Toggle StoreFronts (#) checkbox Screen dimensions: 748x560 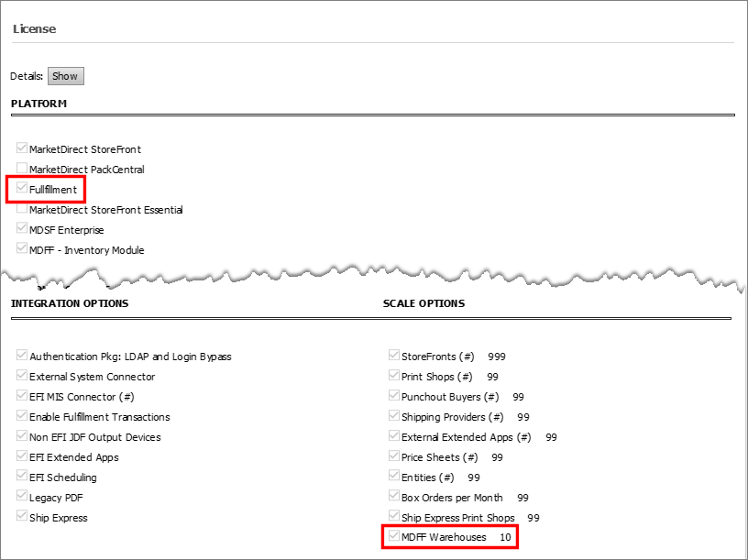coord(393,355)
